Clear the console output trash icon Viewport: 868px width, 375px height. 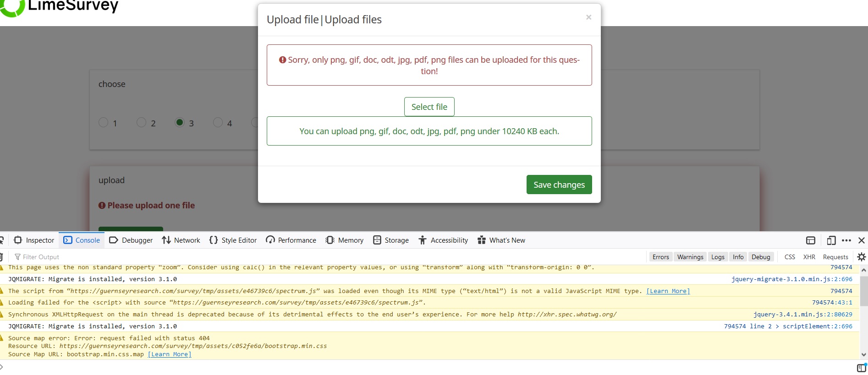pos(1,257)
